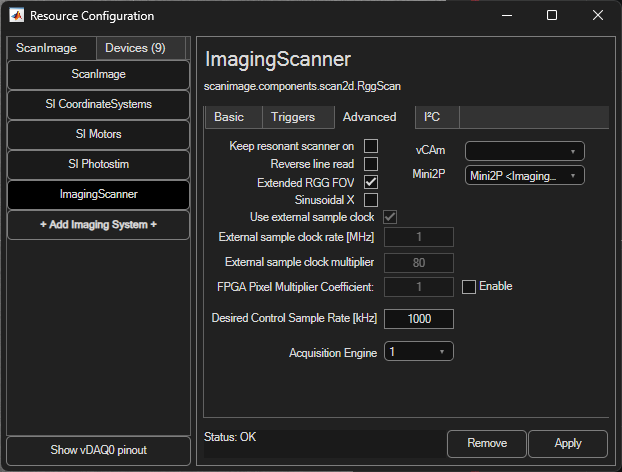The image size is (622, 472).
Task: Enable Reverse line read checkbox
Action: (x=371, y=164)
